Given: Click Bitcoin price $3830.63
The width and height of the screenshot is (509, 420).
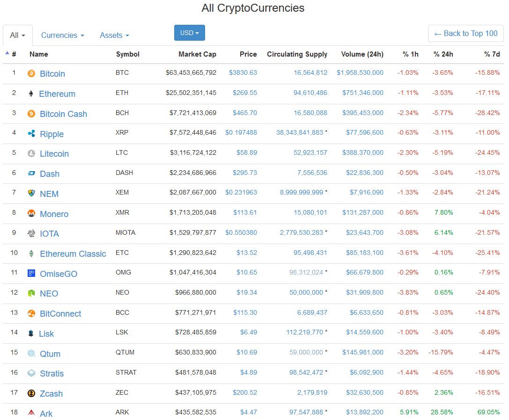Looking at the screenshot, I should [x=243, y=72].
